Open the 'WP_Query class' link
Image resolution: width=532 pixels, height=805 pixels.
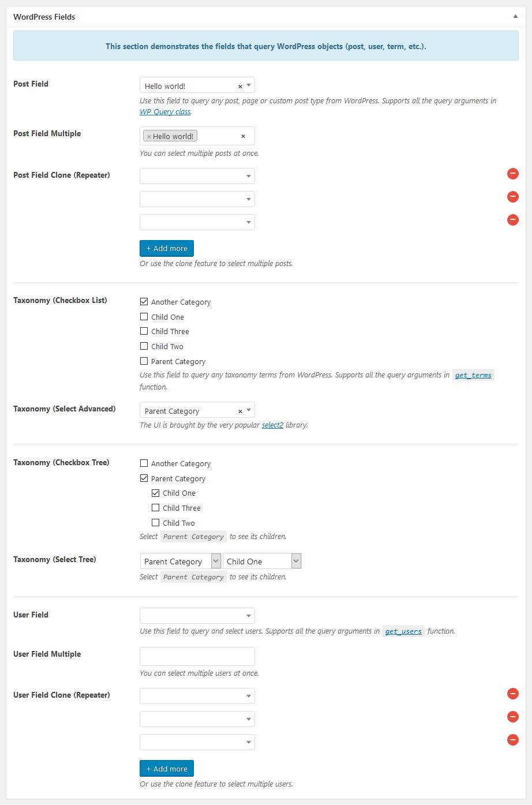[165, 112]
